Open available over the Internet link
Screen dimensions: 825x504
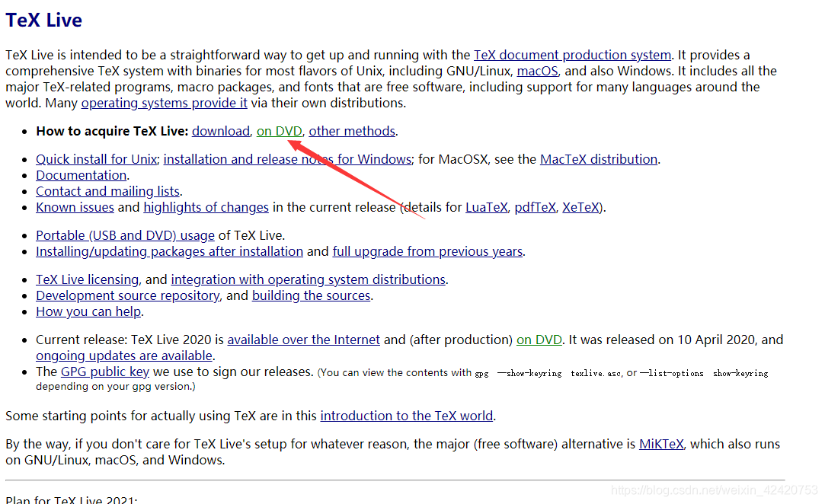[x=304, y=340]
